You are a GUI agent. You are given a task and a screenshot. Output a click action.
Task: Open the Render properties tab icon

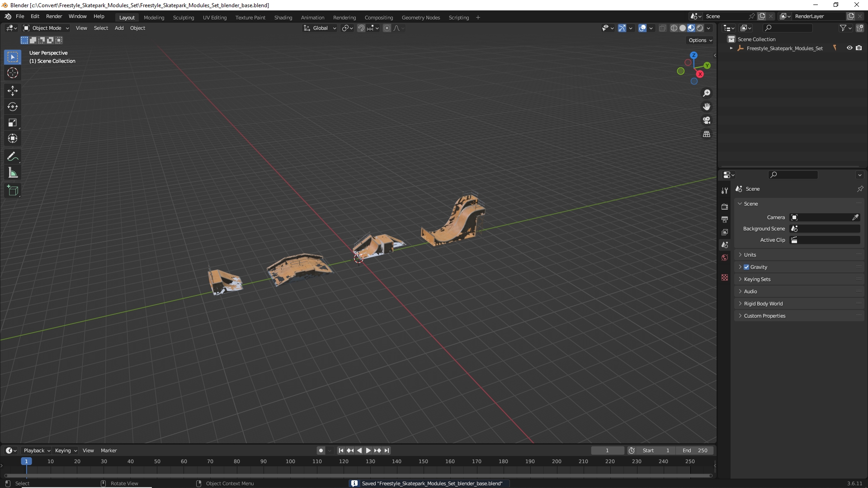pyautogui.click(x=725, y=206)
